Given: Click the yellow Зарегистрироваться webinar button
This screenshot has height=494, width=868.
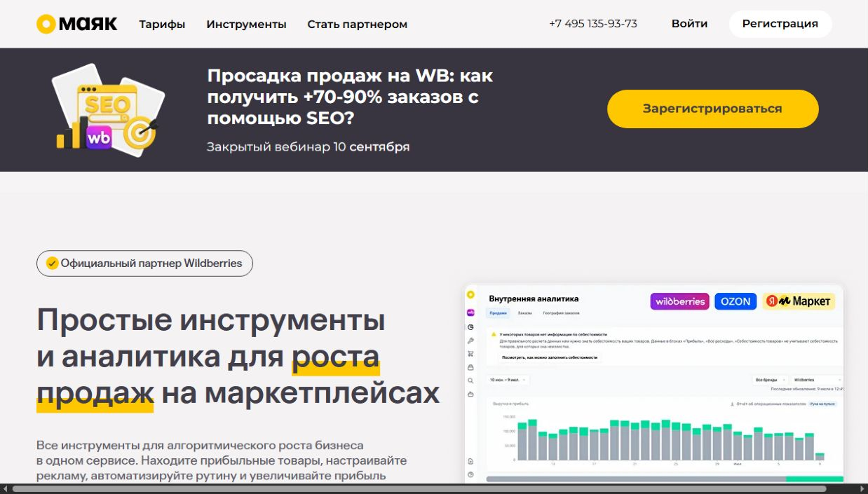Looking at the screenshot, I should coord(712,109).
